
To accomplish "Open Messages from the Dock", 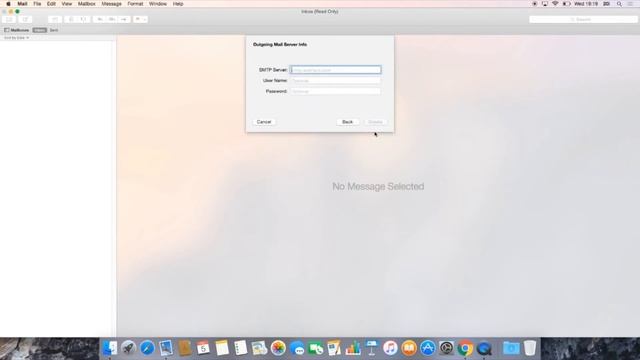I will point(297,348).
